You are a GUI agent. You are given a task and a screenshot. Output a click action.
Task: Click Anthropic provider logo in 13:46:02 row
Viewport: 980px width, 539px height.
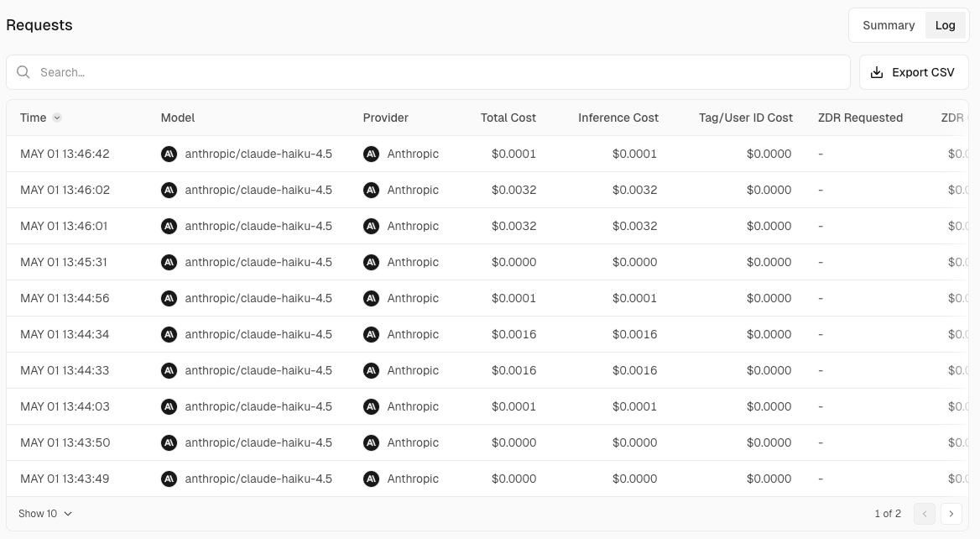pos(371,190)
